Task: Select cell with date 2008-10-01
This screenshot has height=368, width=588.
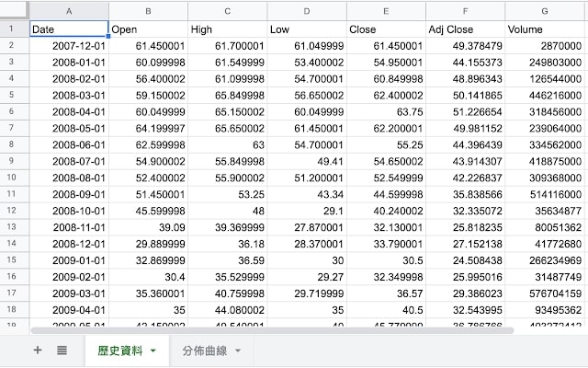Action: click(69, 211)
